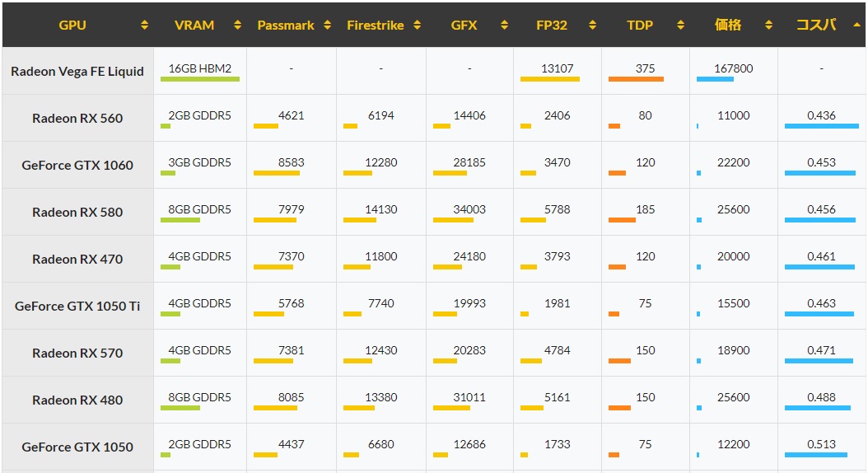Click the sort arrows beside GPU header
Screen dimensions: 868x473
144,25
